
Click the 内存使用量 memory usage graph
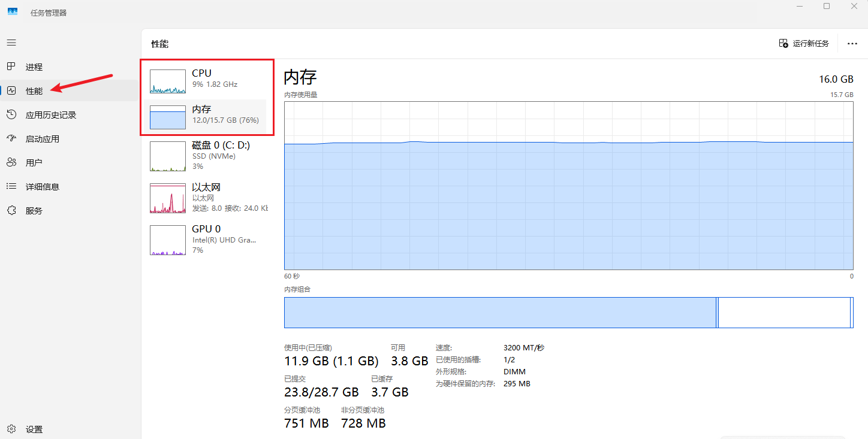pyautogui.click(x=568, y=186)
